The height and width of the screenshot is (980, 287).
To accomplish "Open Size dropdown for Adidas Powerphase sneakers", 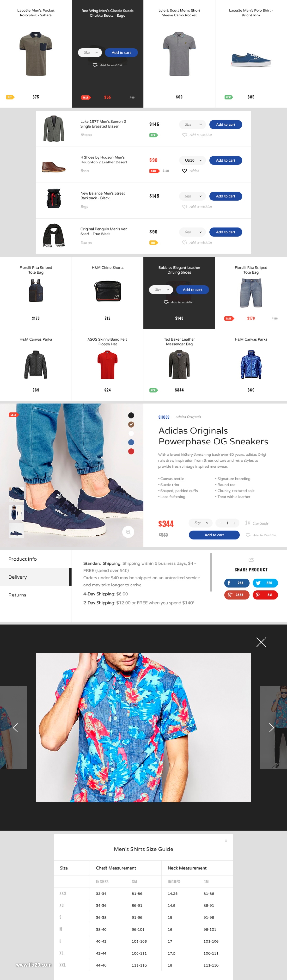I will click(x=201, y=523).
